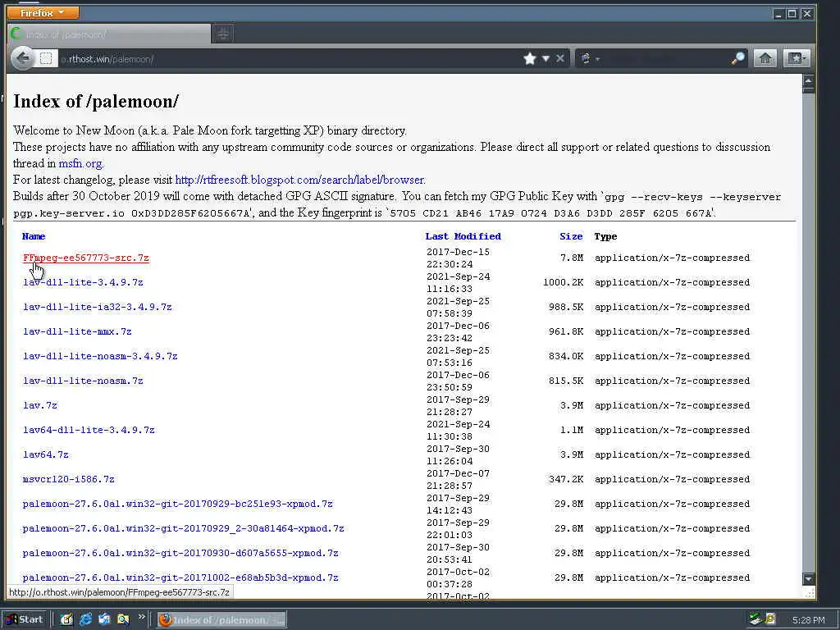
Task: Expand the quick launch overflow chevron
Action: pyautogui.click(x=141, y=617)
